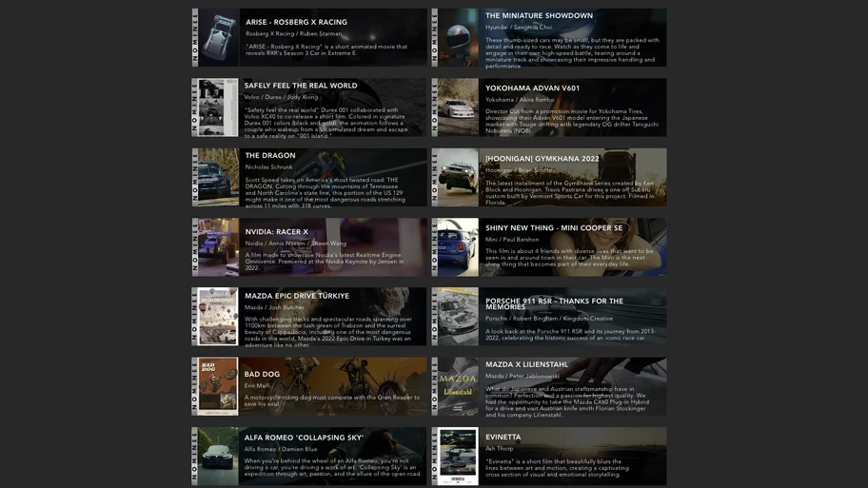Click the credit line Volvo / Durex / Jody Xiong
This screenshot has height=488, width=868.
coord(281,97)
